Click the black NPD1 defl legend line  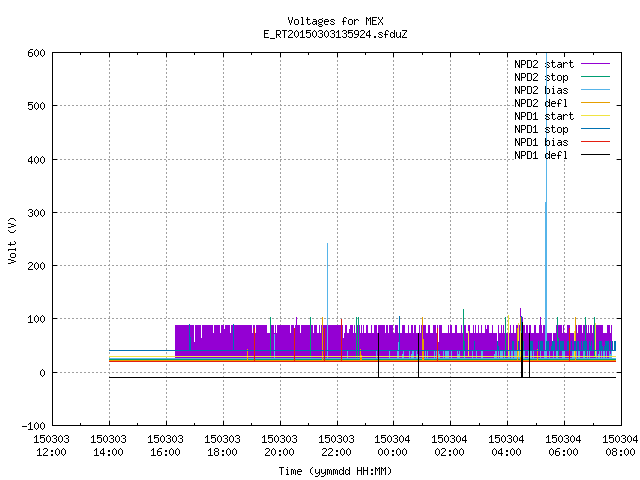coord(595,155)
